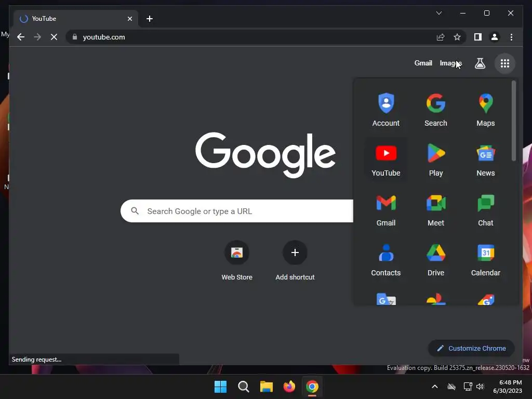Bookmark this tab with star icon
This screenshot has width=532, height=399.
[x=457, y=37]
